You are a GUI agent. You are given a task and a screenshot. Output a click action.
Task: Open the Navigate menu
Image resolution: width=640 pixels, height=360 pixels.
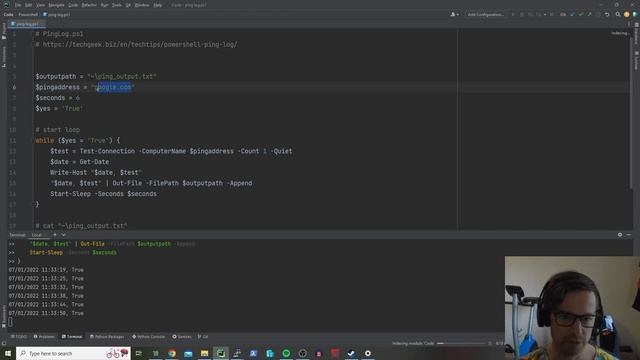(x=56, y=5)
